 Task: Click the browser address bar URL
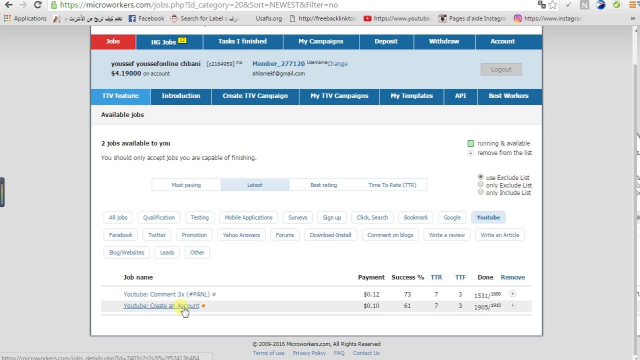tap(199, 5)
